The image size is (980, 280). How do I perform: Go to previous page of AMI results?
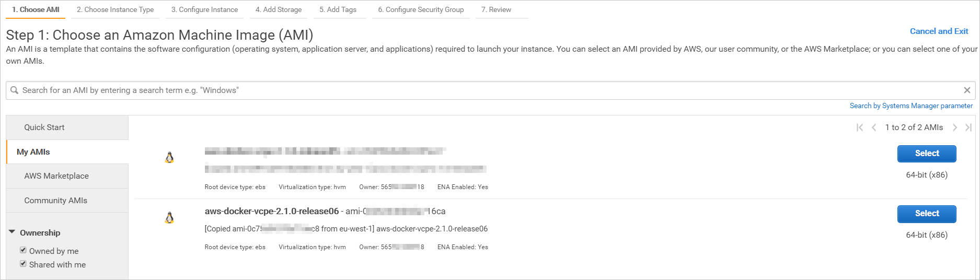874,127
